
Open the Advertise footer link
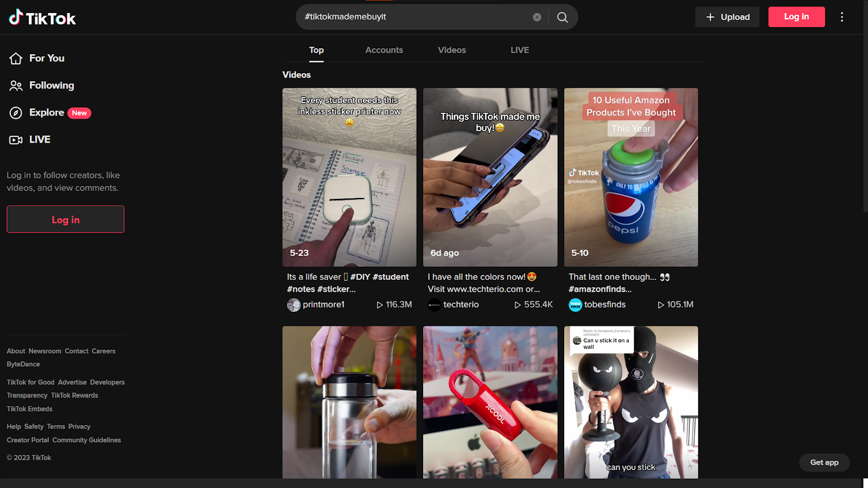(x=72, y=382)
